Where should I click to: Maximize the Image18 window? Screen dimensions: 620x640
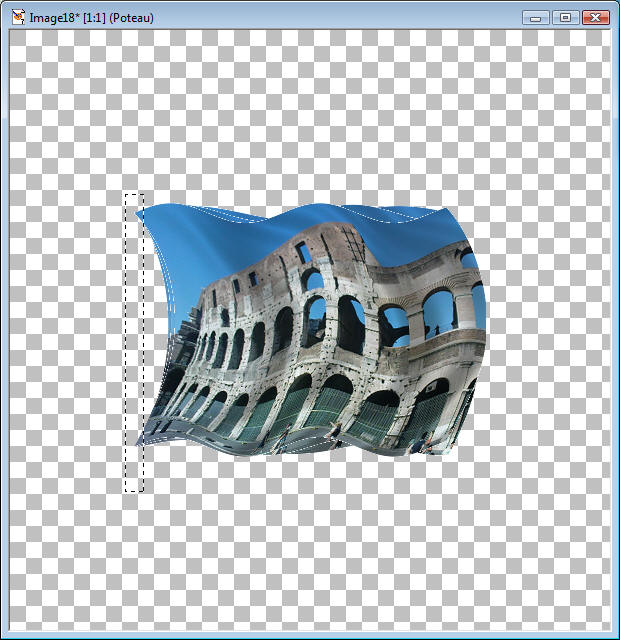pyautogui.click(x=565, y=18)
